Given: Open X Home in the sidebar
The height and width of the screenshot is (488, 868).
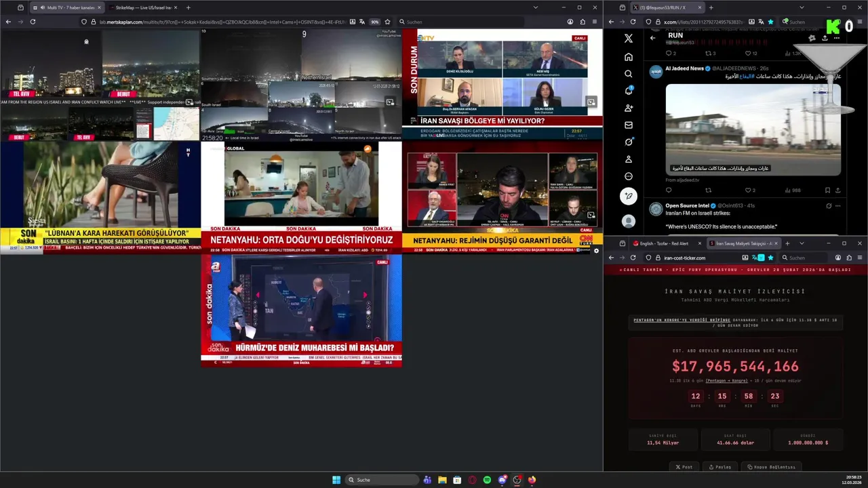Looking at the screenshot, I should 629,57.
